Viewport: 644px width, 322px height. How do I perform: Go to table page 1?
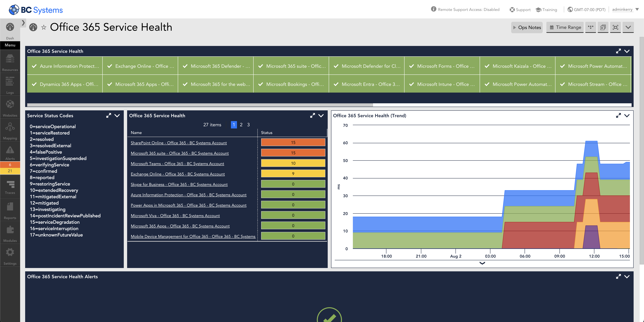pyautogui.click(x=234, y=124)
